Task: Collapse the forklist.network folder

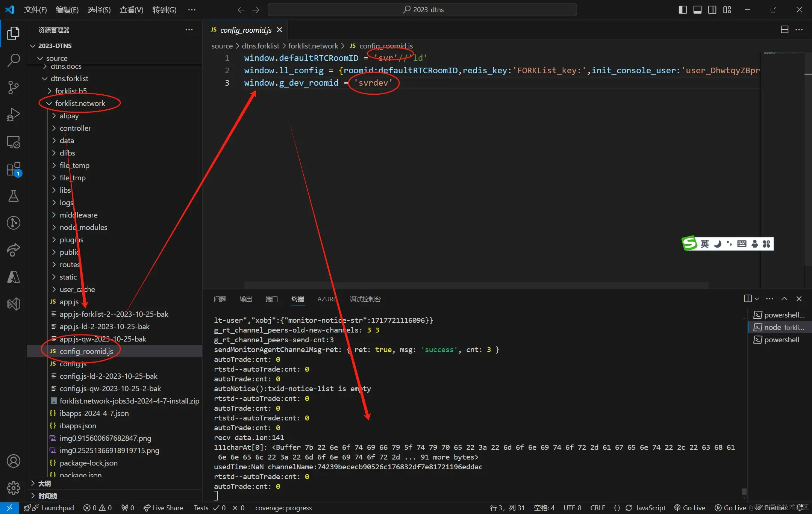Action: 80,103
